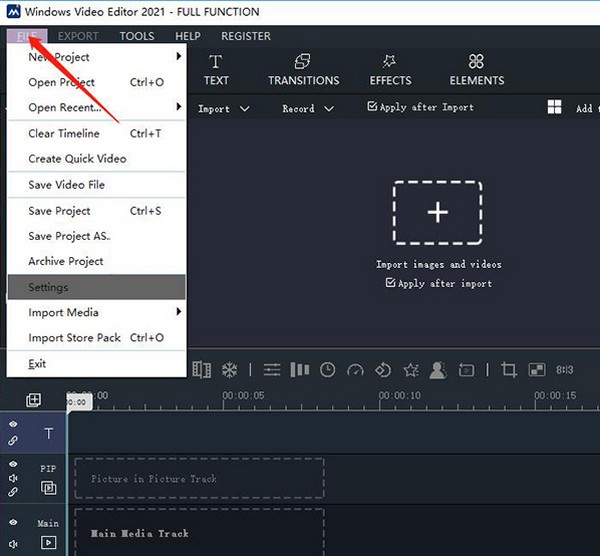Click the adjustment sliders icon
This screenshot has height=556, width=600.
[x=272, y=370]
